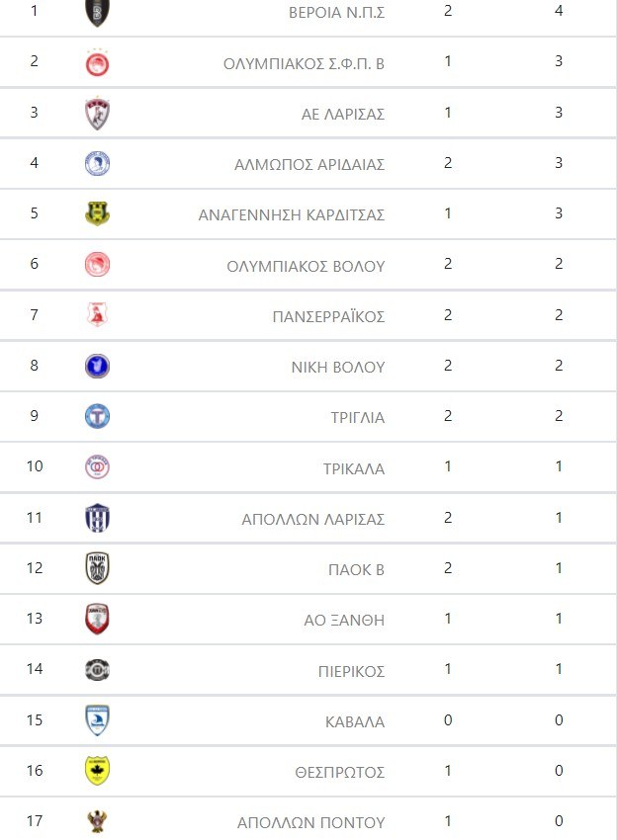Image resolution: width=617 pixels, height=840 pixels.
Task: Click the ΠΑΟΚ Β team crest
Action: (97, 568)
